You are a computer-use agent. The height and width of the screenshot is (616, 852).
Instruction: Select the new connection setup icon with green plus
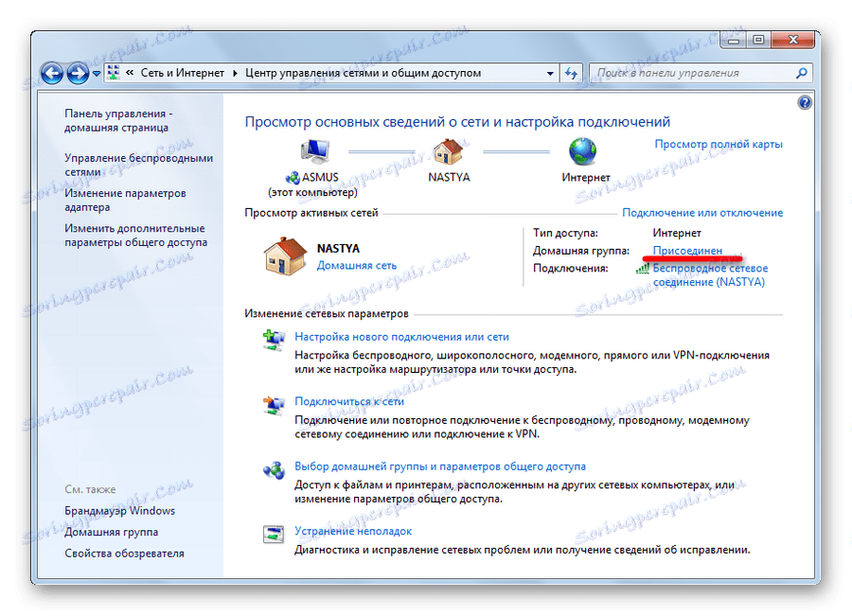click(275, 338)
